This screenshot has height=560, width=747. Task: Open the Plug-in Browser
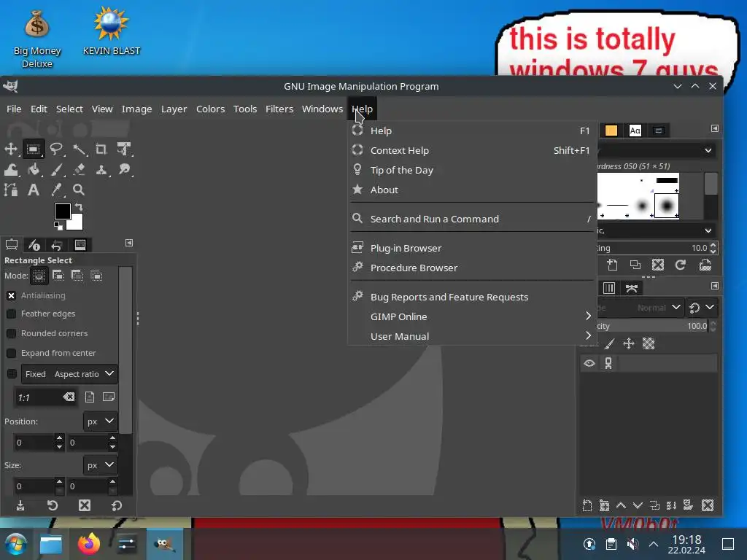pyautogui.click(x=472, y=248)
